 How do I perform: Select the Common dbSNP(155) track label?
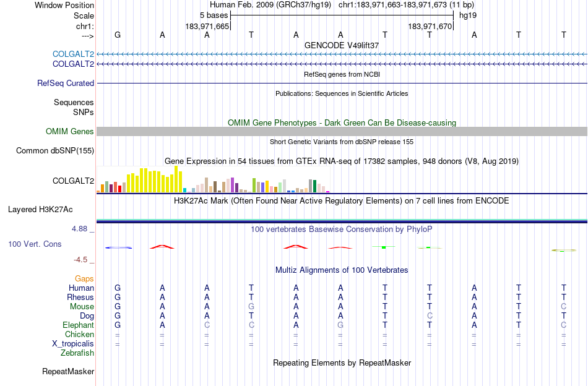tap(55, 151)
